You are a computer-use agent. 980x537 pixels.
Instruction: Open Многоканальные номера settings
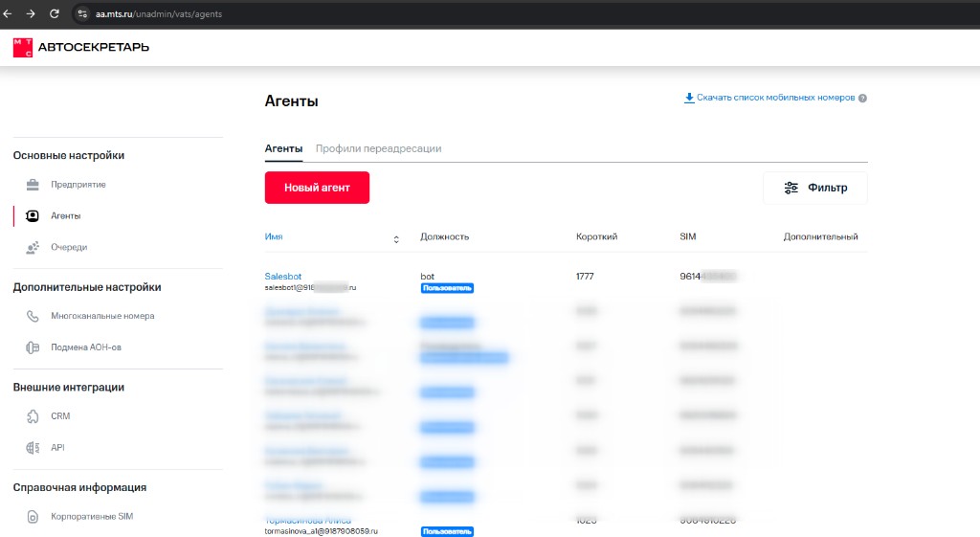coord(102,316)
